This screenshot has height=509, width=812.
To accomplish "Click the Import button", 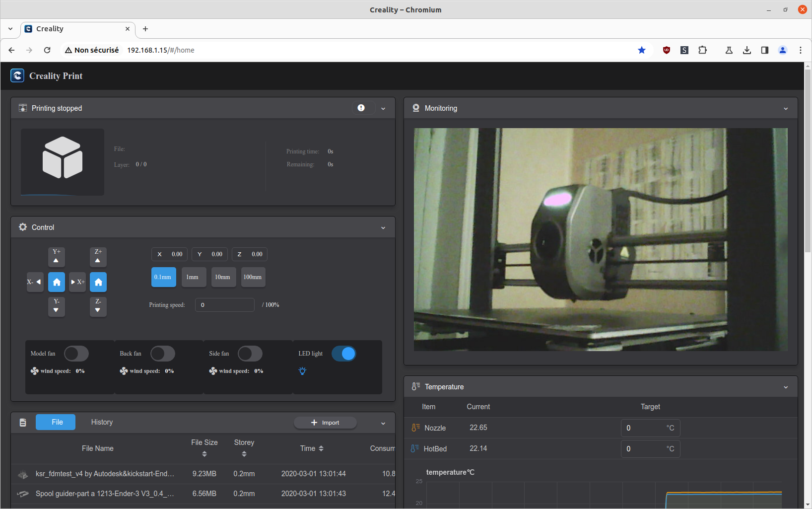I will point(325,423).
